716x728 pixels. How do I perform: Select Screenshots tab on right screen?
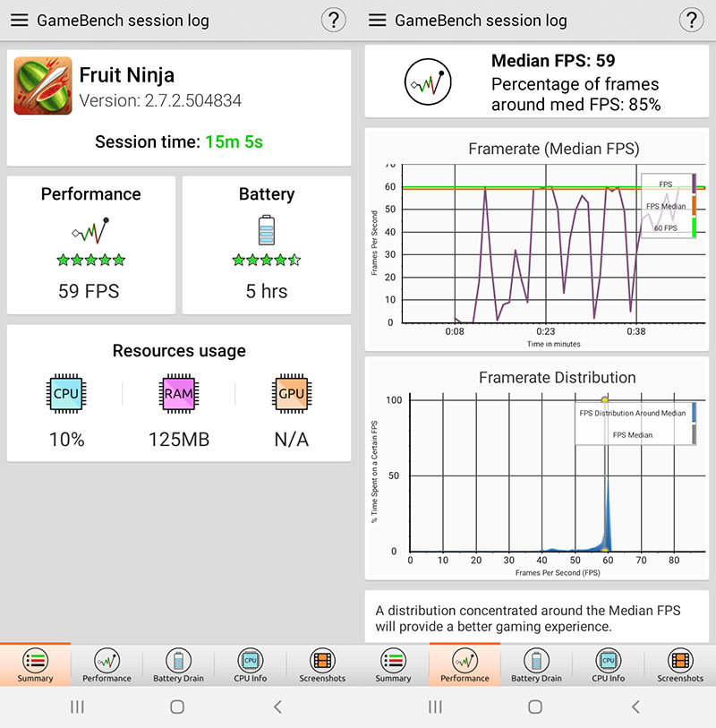click(x=680, y=664)
